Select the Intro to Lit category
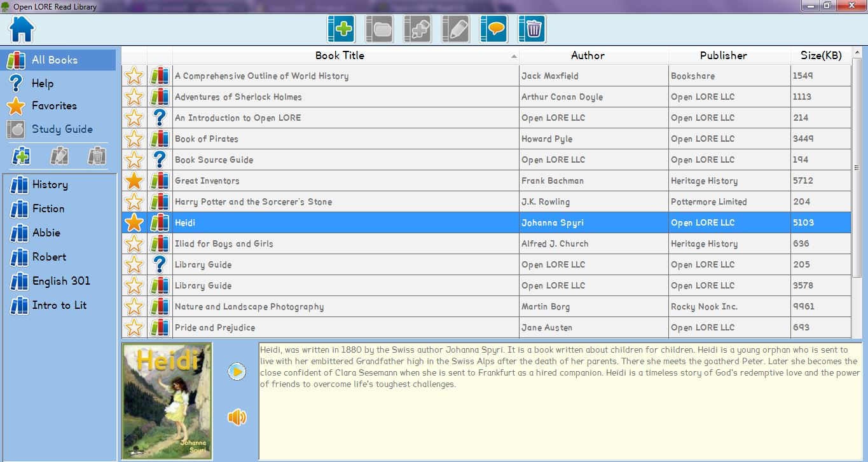The height and width of the screenshot is (462, 868). 60,305
